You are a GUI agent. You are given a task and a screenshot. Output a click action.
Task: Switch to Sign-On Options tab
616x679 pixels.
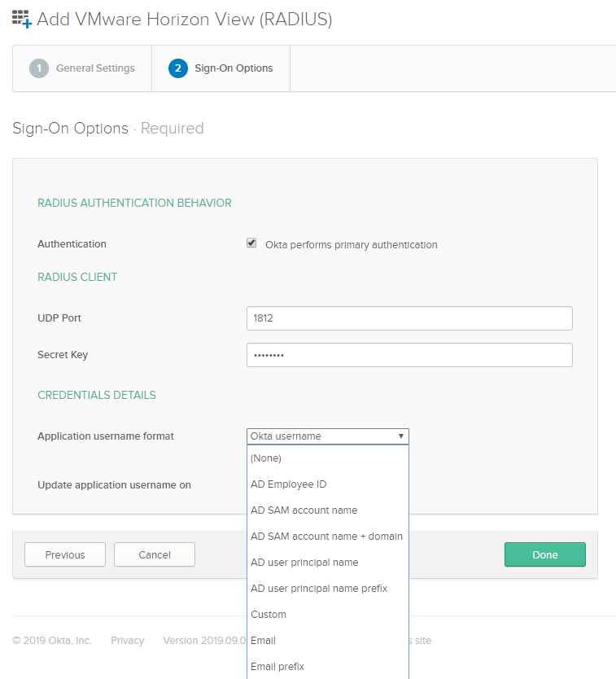(x=233, y=68)
